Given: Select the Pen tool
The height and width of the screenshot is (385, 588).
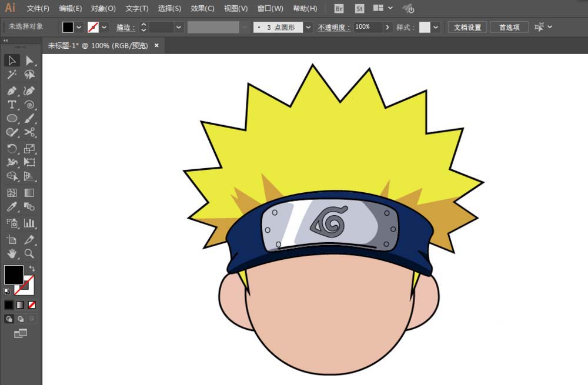Looking at the screenshot, I should tap(12, 91).
